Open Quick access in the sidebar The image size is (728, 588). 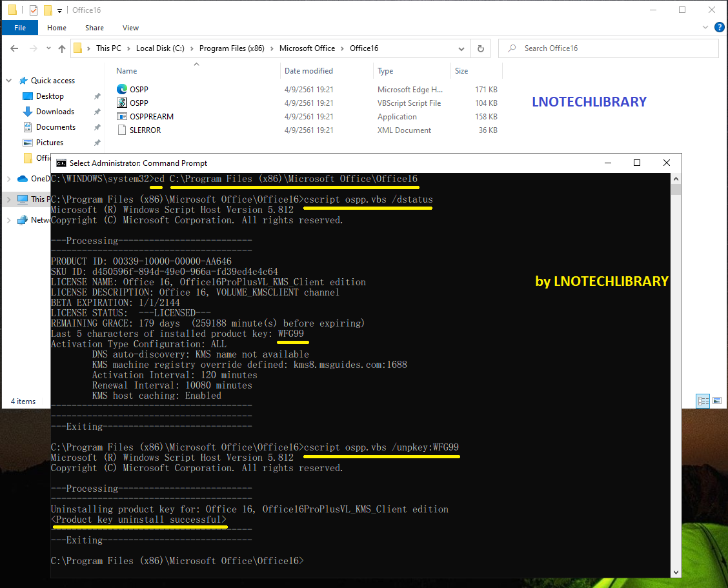(52, 80)
